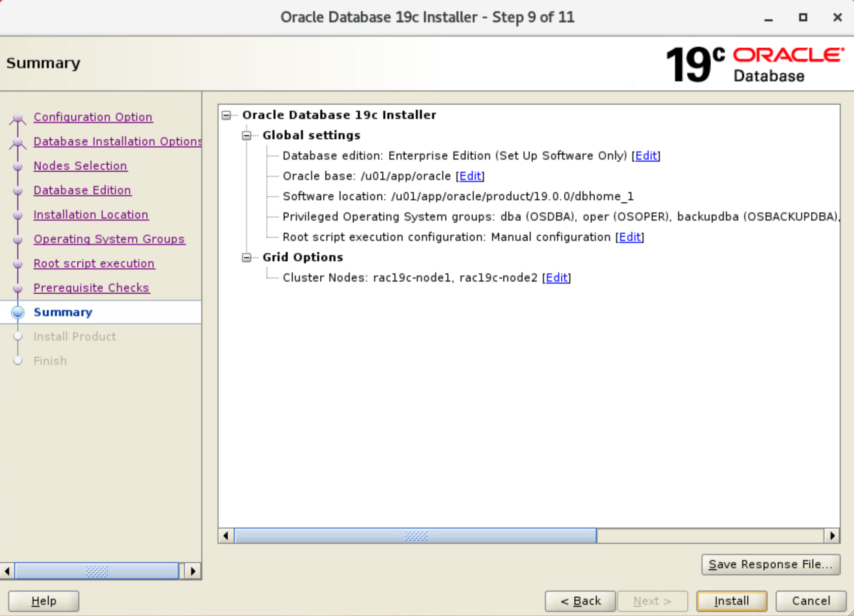Jump to Operating System Groups step
Image resolution: width=854 pixels, height=616 pixels.
[109, 239]
